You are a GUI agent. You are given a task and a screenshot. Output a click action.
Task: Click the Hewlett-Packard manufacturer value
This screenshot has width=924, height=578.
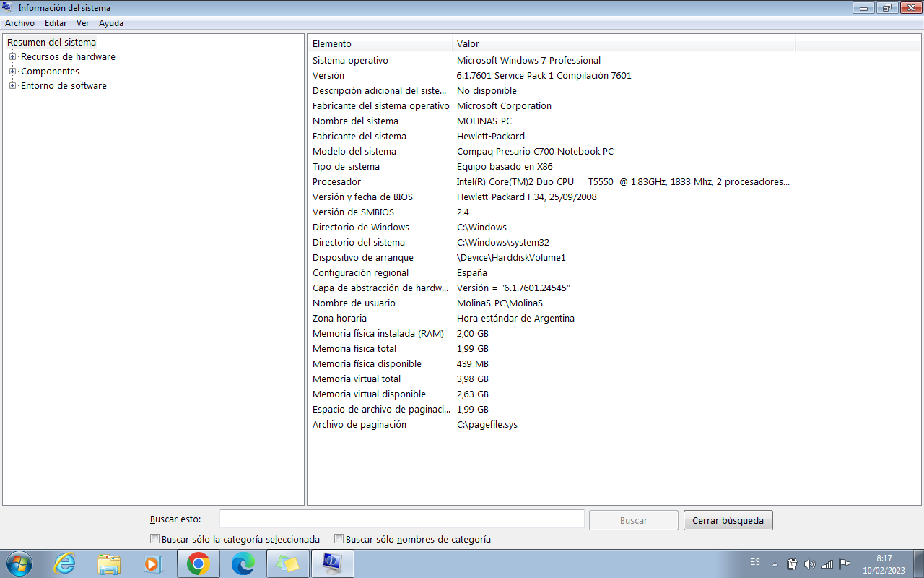(491, 136)
